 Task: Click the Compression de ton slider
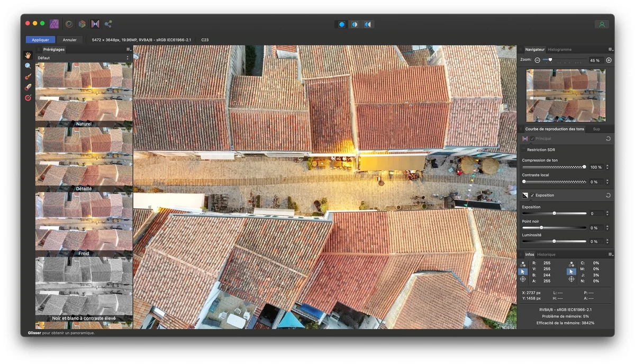[x=554, y=167]
